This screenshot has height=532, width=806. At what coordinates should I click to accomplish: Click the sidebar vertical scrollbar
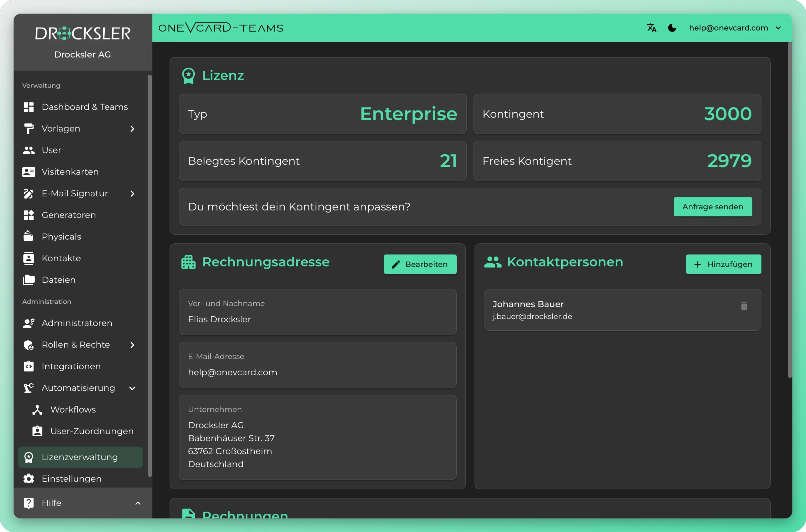coord(150,276)
